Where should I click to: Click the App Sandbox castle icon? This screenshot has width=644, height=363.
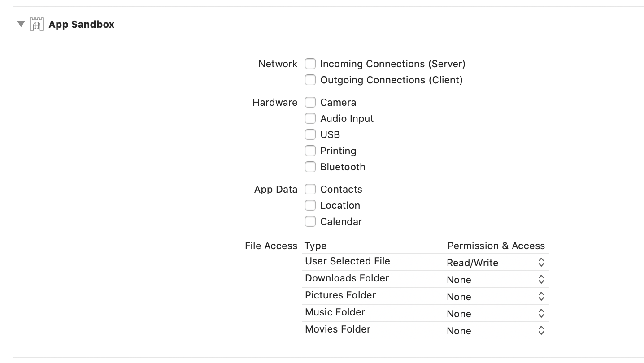coord(37,24)
